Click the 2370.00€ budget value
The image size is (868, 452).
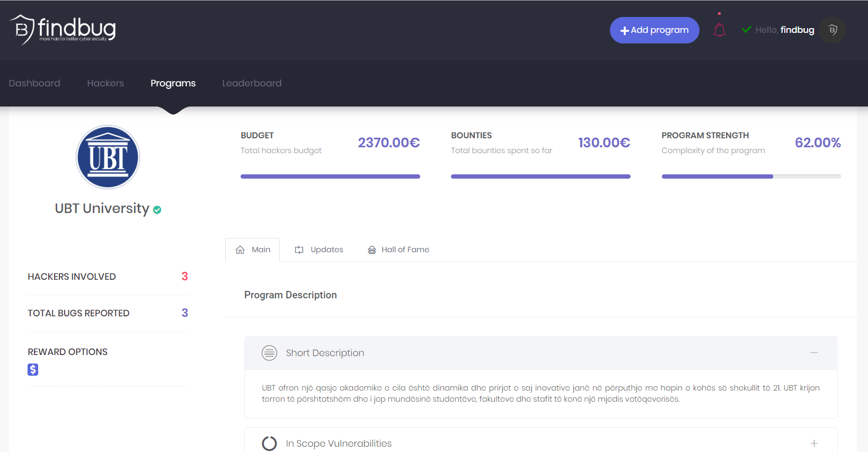tap(389, 143)
